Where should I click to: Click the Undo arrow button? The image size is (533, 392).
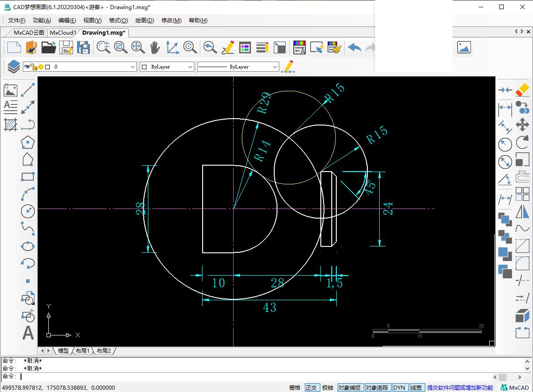[354, 47]
